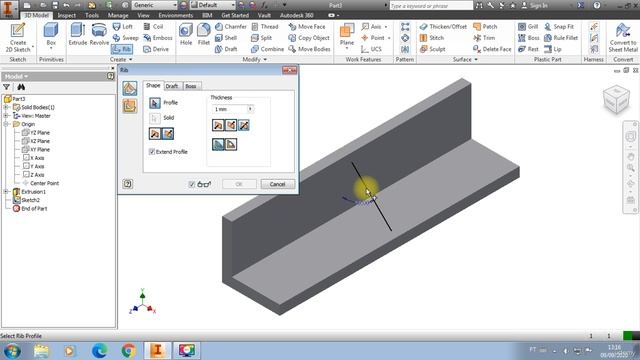Select the Sweep tool

[125, 38]
